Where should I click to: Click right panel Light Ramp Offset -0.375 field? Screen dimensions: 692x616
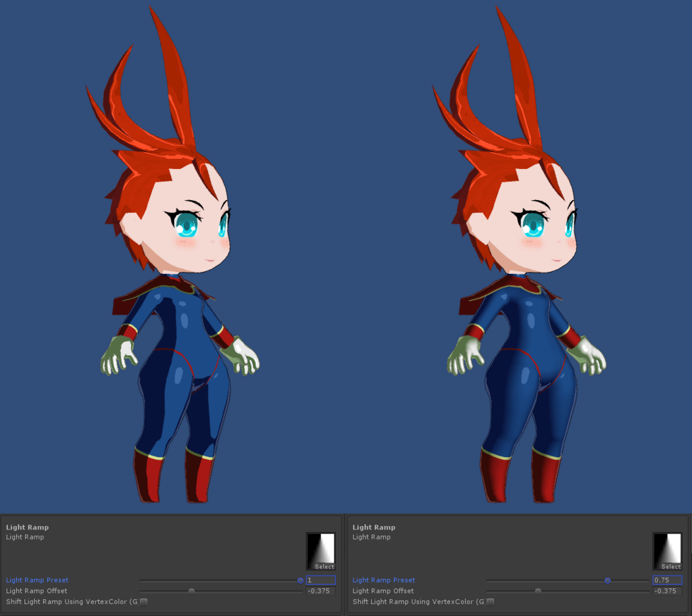(x=667, y=591)
